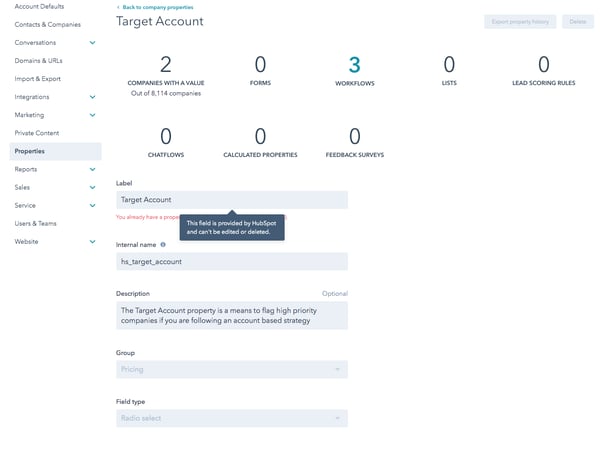Screen dimensions: 600x450
Task: Open the Integrations sidebar item
Action: click(32, 97)
